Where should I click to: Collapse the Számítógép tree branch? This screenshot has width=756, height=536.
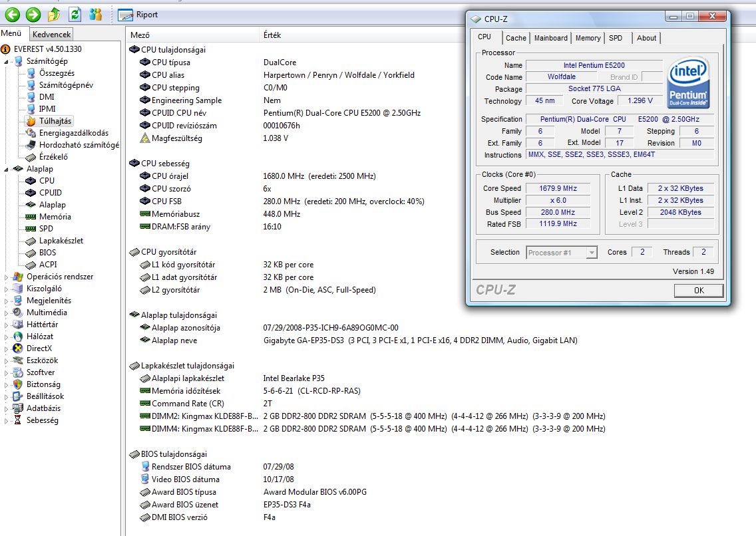pyautogui.click(x=6, y=62)
